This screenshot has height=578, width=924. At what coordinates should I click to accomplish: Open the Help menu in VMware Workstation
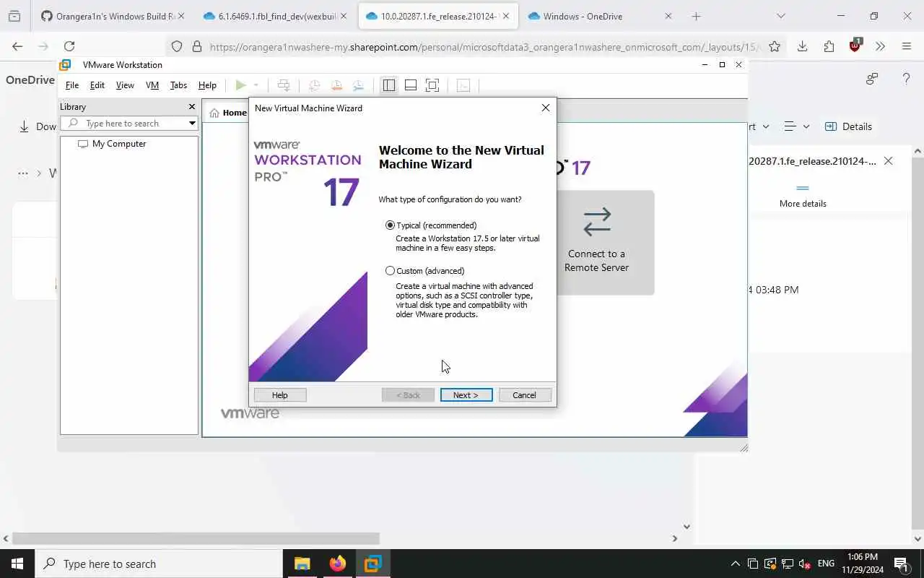(207, 85)
